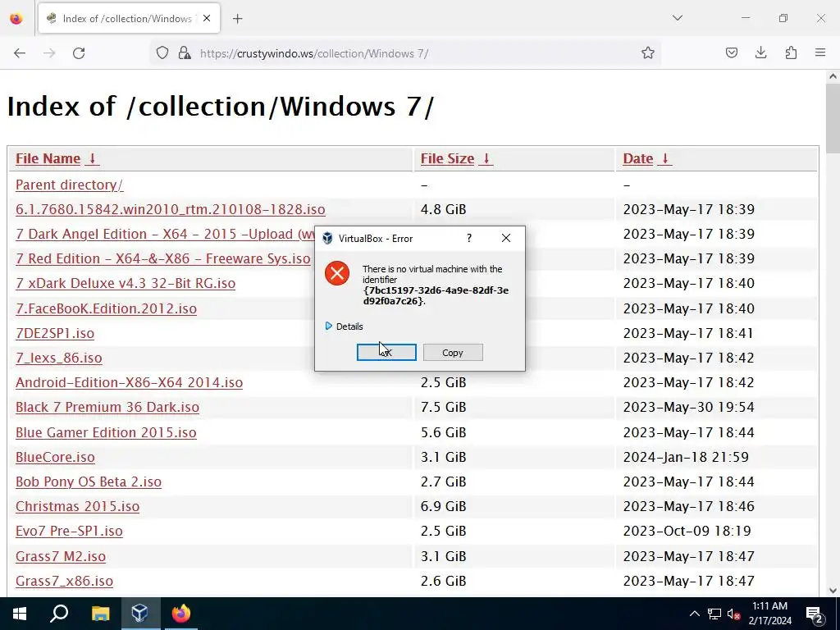The width and height of the screenshot is (840, 630).
Task: Click the Firefox forward arrow
Action: 49,53
